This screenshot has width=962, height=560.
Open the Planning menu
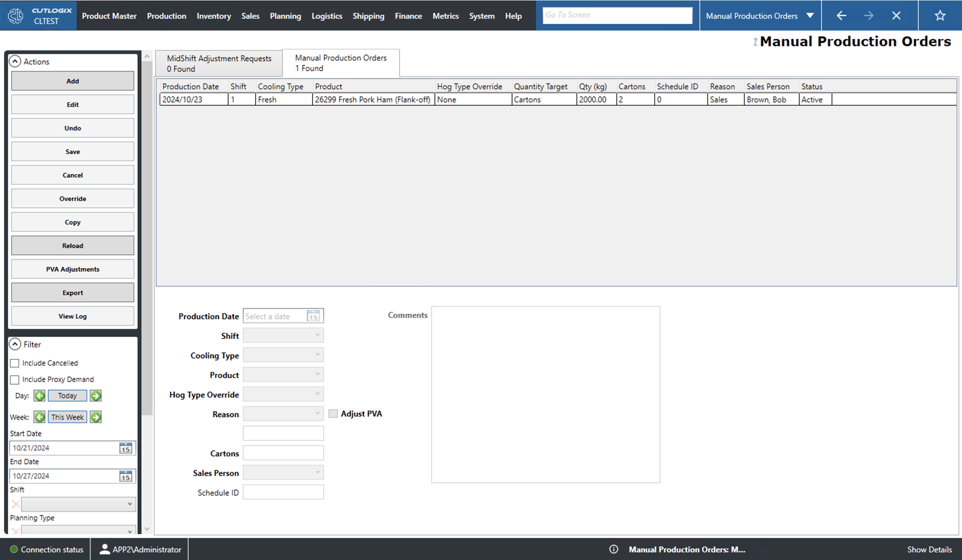tap(285, 16)
